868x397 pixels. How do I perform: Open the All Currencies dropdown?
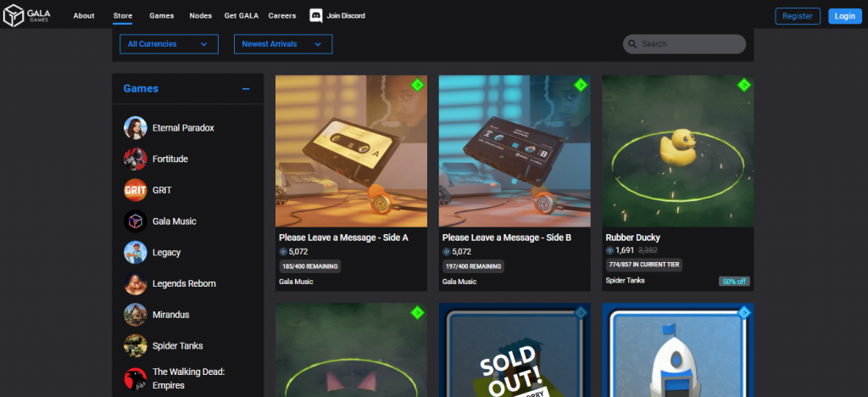tap(169, 44)
